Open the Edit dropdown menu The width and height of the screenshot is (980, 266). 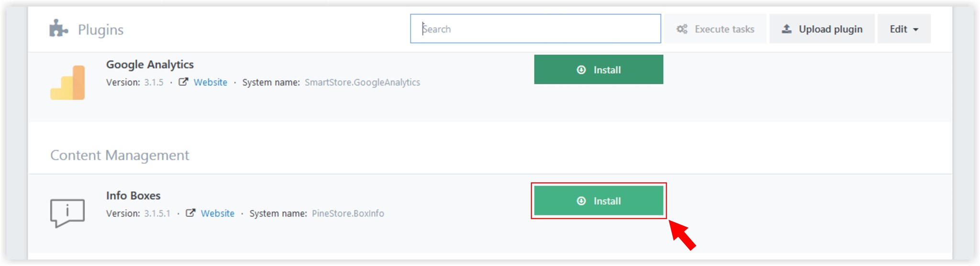coord(904,29)
